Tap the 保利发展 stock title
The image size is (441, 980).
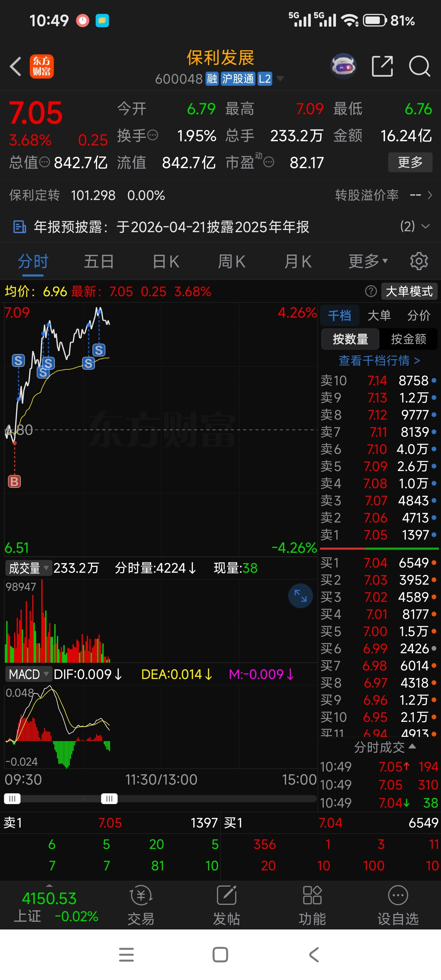pyautogui.click(x=220, y=58)
